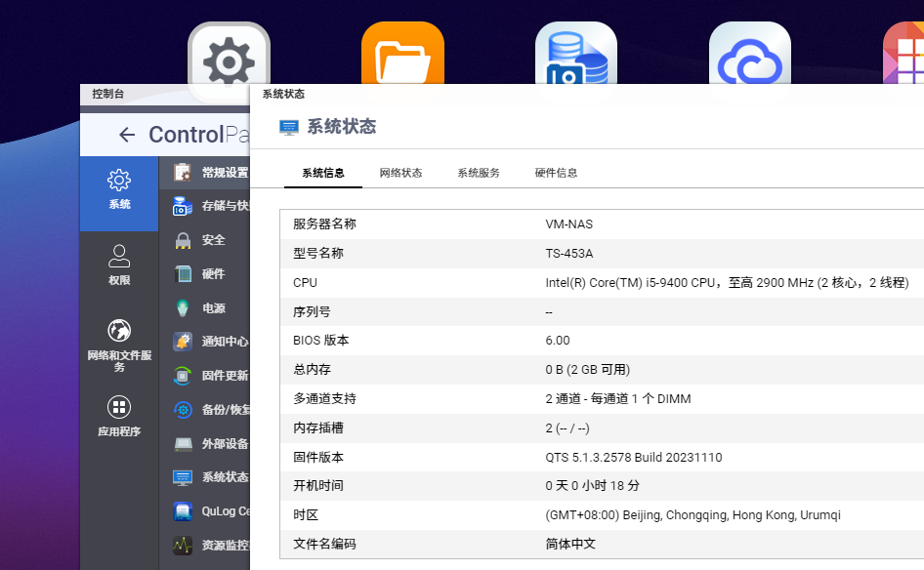Select the uptime value 0 天 0 小时 18 分
Screen dimensions: 924x570
tap(592, 486)
